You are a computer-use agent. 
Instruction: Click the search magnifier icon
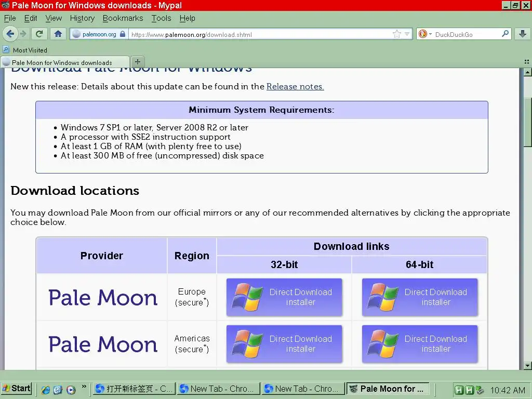click(x=505, y=34)
